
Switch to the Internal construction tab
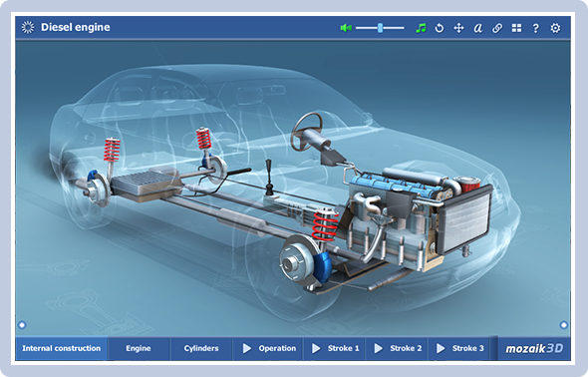coord(62,348)
